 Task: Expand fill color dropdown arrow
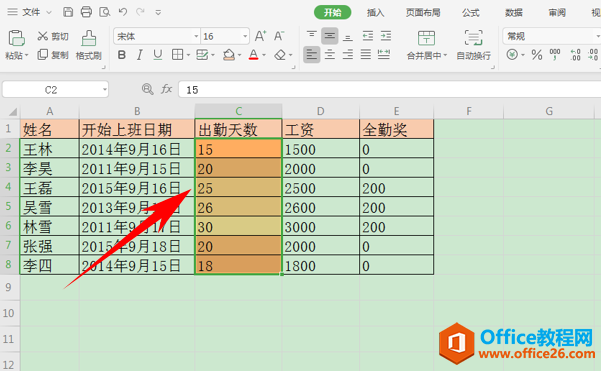239,55
